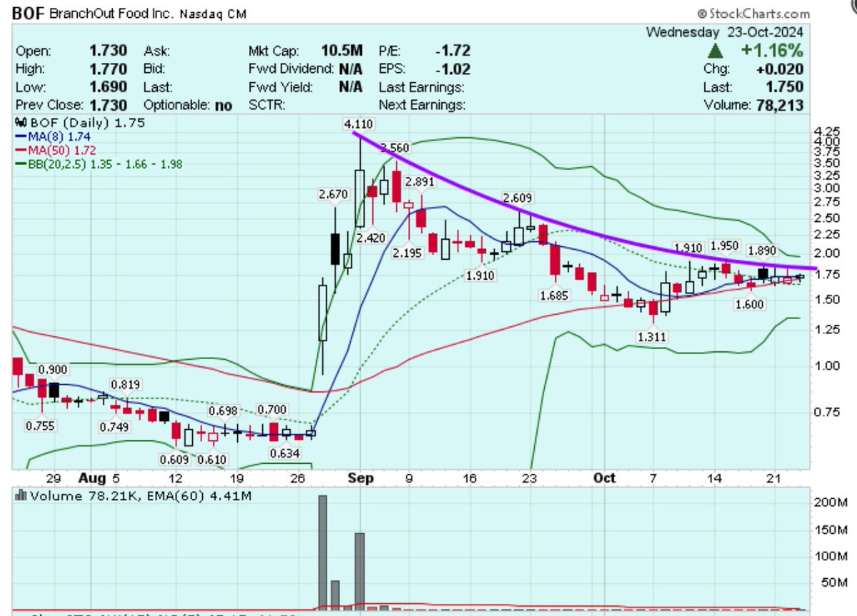The image size is (857, 616).
Task: Click the Oct label on the date axis
Action: pyautogui.click(x=603, y=478)
